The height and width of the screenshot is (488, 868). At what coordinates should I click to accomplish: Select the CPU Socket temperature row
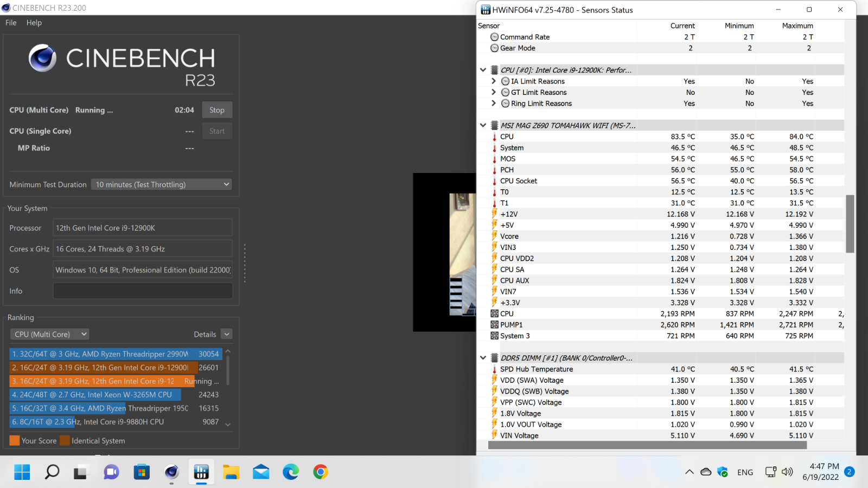click(661, 181)
